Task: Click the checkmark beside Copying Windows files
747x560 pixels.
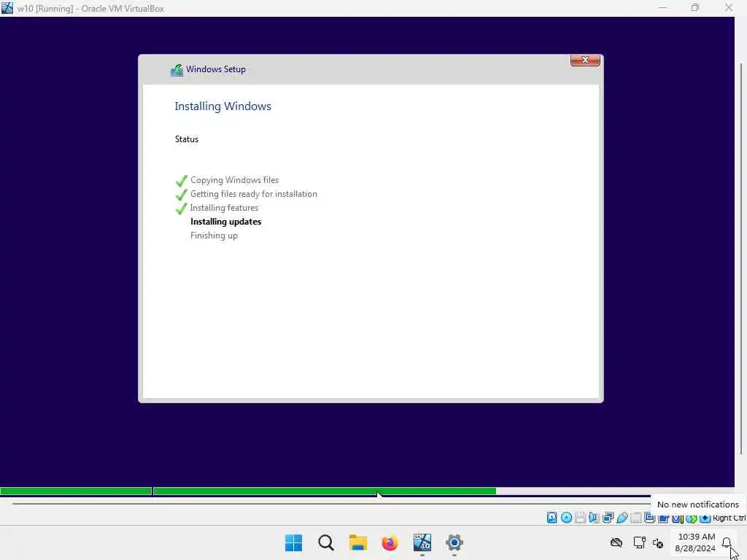Action: [182, 181]
